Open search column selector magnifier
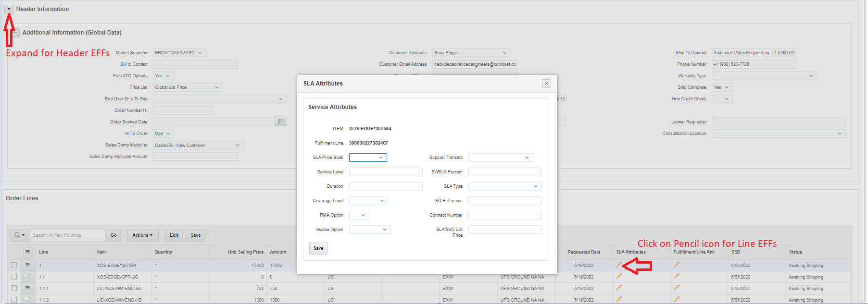 [x=19, y=235]
